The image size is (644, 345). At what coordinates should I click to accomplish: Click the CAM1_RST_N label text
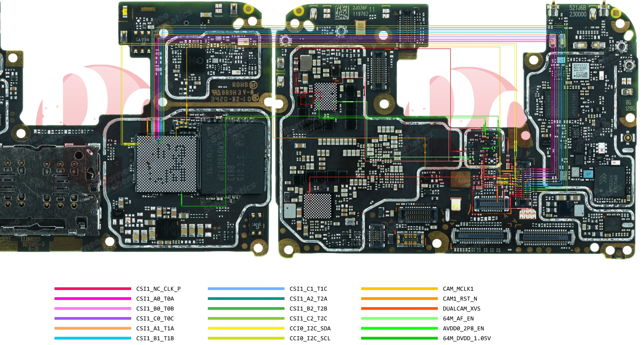(x=460, y=299)
